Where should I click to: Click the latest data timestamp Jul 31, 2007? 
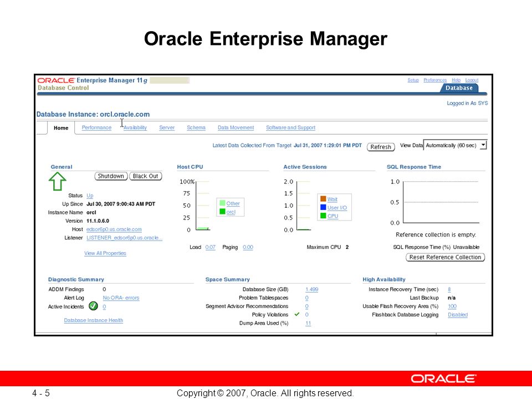click(x=328, y=145)
